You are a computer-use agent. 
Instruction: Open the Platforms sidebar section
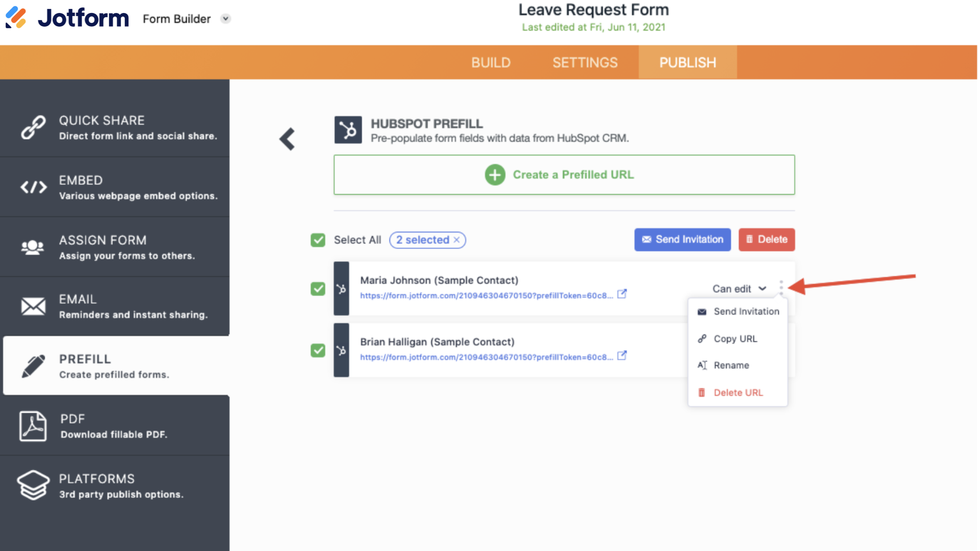click(x=115, y=486)
